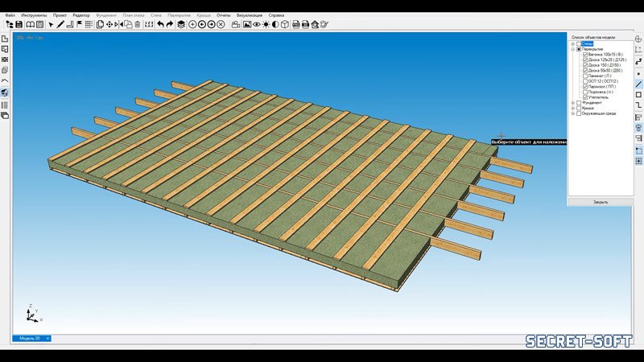Open the Визуализация menu
This screenshot has width=644, height=362.
pos(250,15)
